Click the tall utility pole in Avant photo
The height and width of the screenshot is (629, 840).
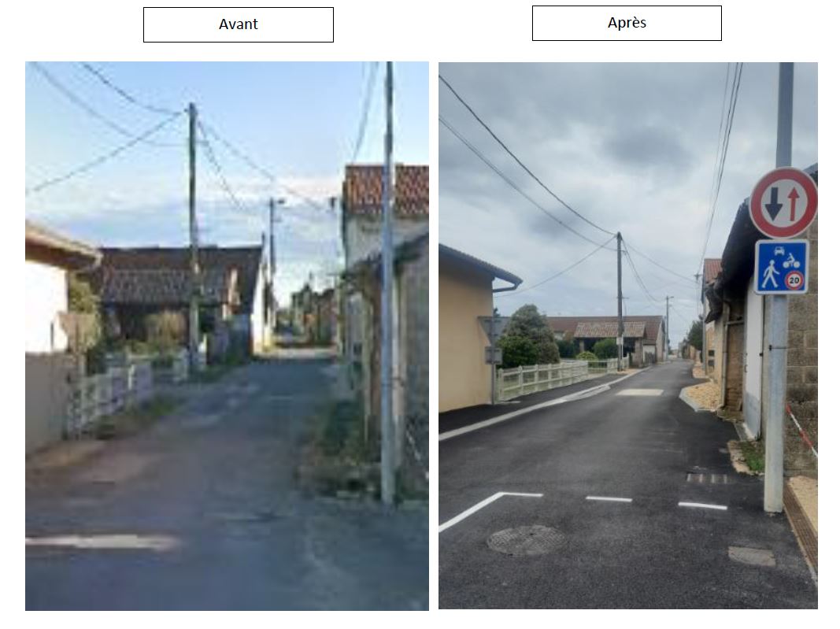click(x=388, y=283)
